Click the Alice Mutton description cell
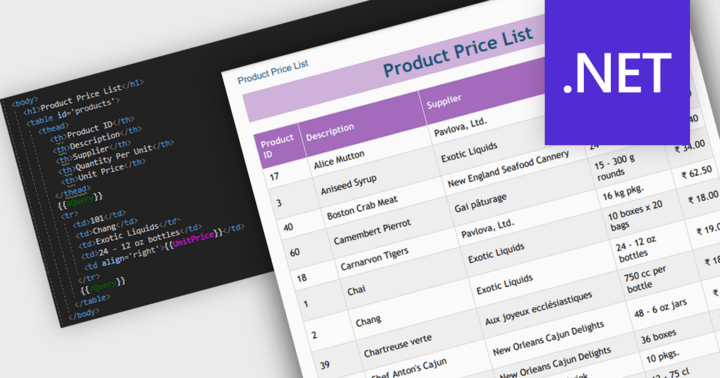Image resolution: width=720 pixels, height=378 pixels. pyautogui.click(x=339, y=159)
